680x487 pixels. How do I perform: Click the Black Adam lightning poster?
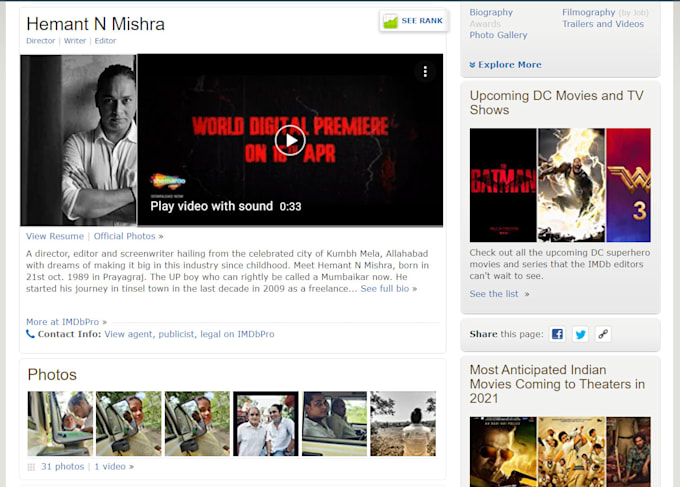[x=571, y=185]
